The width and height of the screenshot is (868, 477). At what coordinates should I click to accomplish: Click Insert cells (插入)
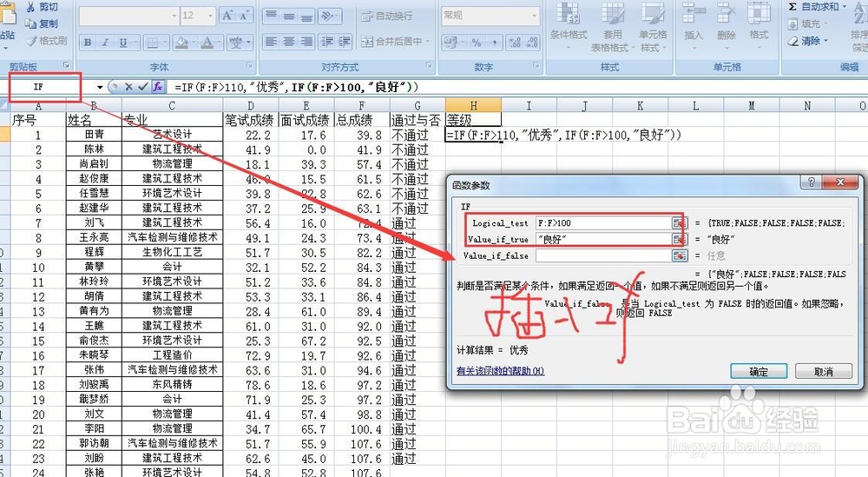click(693, 27)
